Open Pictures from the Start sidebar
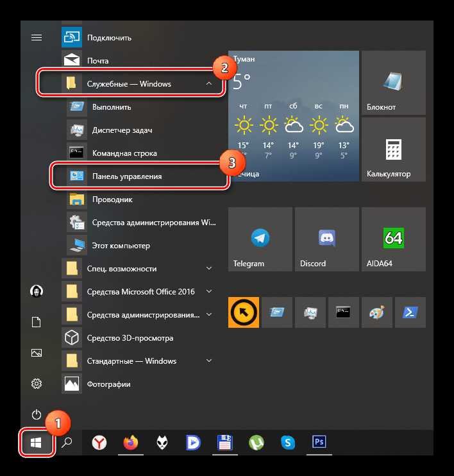The height and width of the screenshot is (476, 454). [x=37, y=353]
